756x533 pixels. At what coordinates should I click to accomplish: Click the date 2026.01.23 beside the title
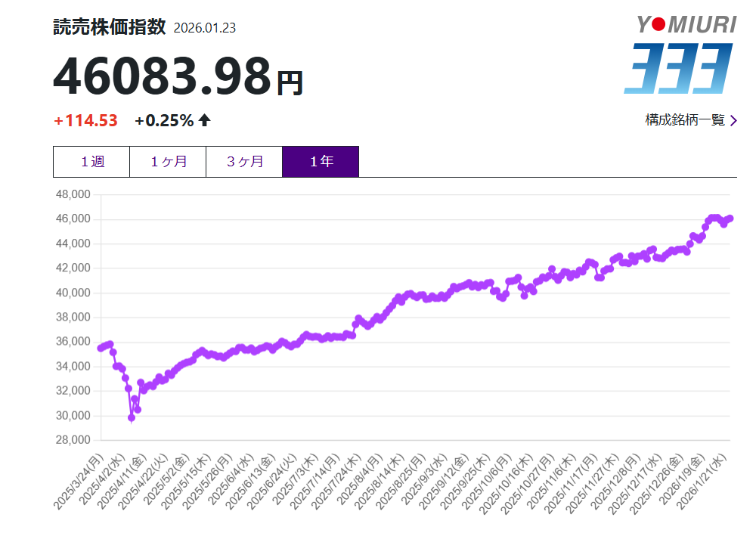(x=205, y=28)
